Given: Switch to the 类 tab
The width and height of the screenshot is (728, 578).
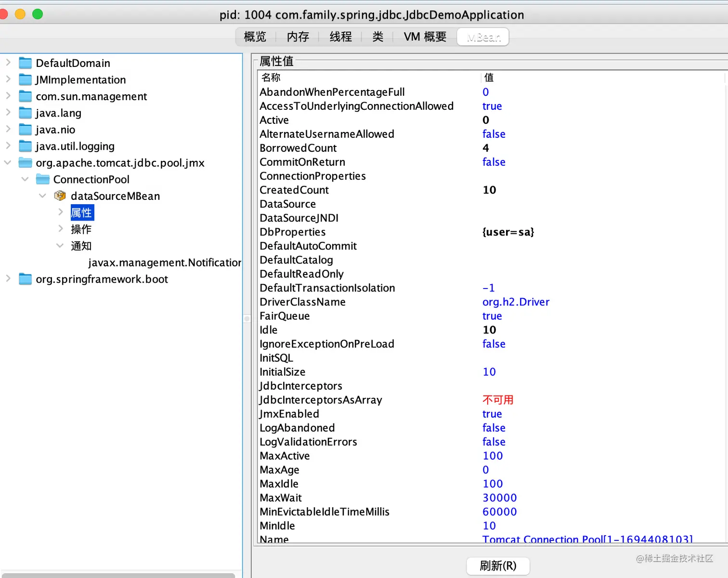Looking at the screenshot, I should point(378,37).
